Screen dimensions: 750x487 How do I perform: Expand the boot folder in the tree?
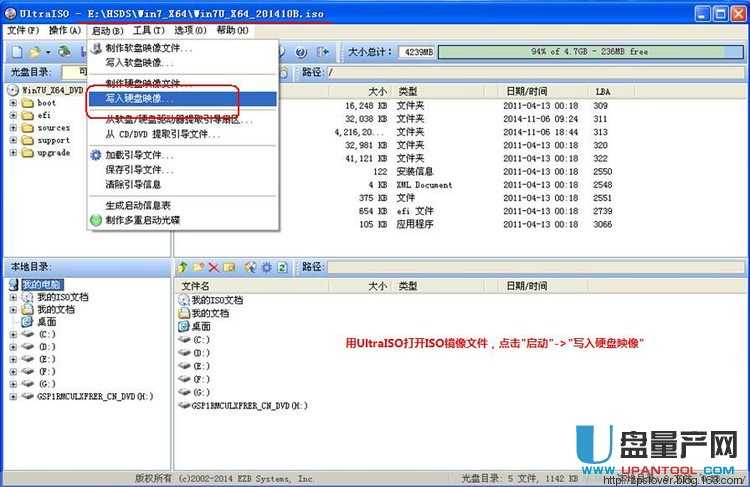click(14, 103)
